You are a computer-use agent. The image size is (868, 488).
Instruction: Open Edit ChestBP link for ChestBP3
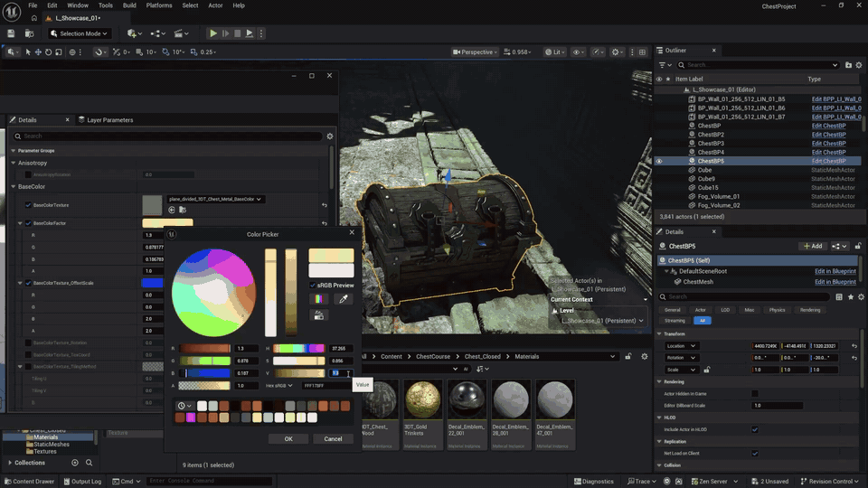coord(828,144)
